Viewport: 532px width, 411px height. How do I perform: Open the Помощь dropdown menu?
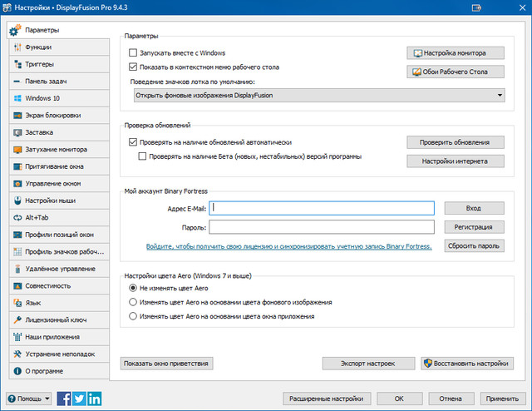(x=29, y=399)
